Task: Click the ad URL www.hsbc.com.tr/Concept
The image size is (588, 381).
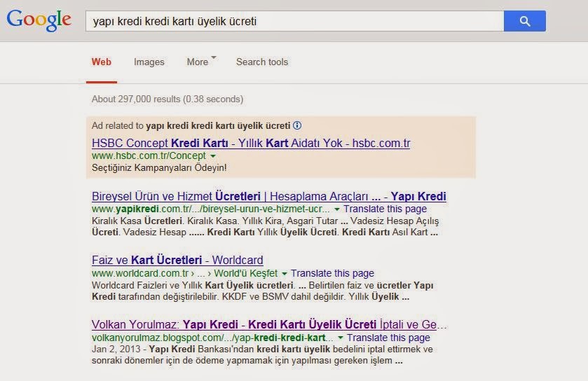Action: coord(149,155)
